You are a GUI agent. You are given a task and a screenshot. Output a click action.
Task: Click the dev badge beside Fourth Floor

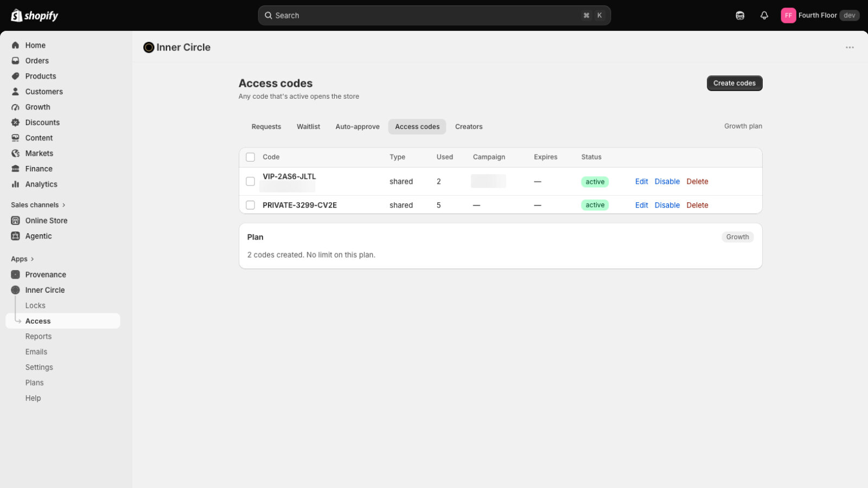[x=849, y=15]
